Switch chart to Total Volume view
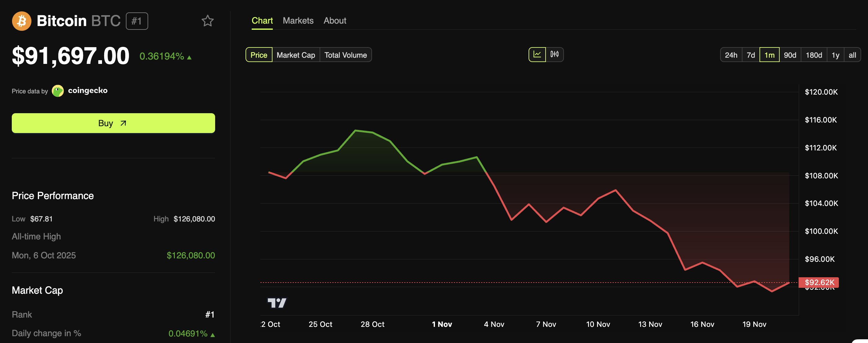The width and height of the screenshot is (868, 343). pyautogui.click(x=346, y=55)
